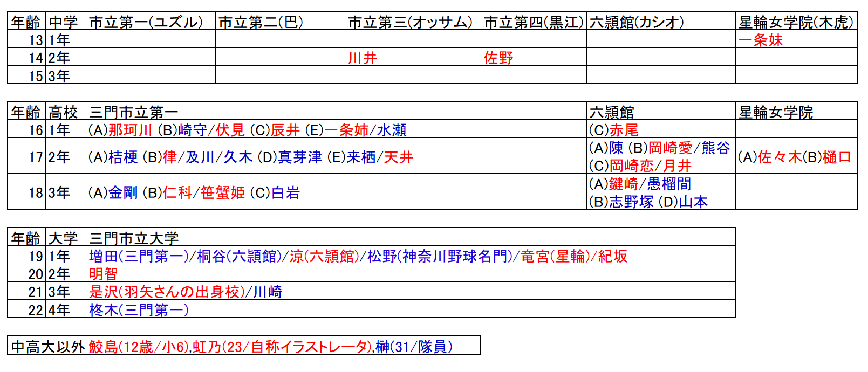Select the row starting with (A)金剛
868x372 pixels.
click(x=336, y=192)
